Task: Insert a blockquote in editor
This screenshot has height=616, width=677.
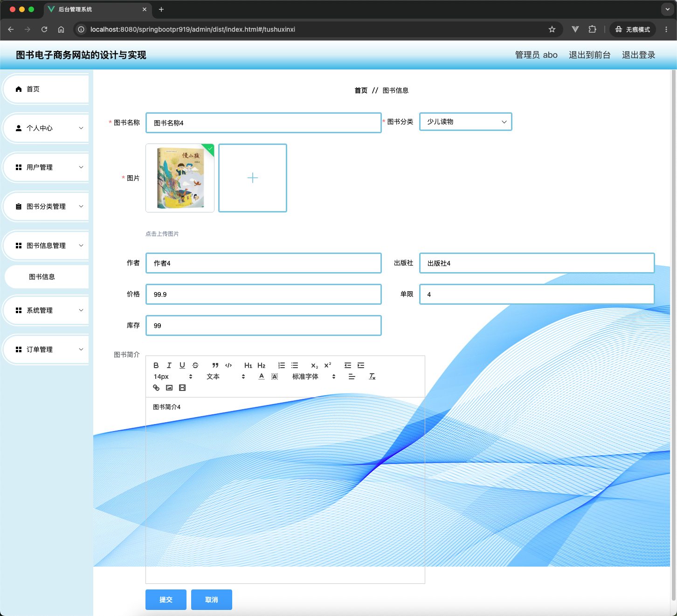Action: (215, 365)
